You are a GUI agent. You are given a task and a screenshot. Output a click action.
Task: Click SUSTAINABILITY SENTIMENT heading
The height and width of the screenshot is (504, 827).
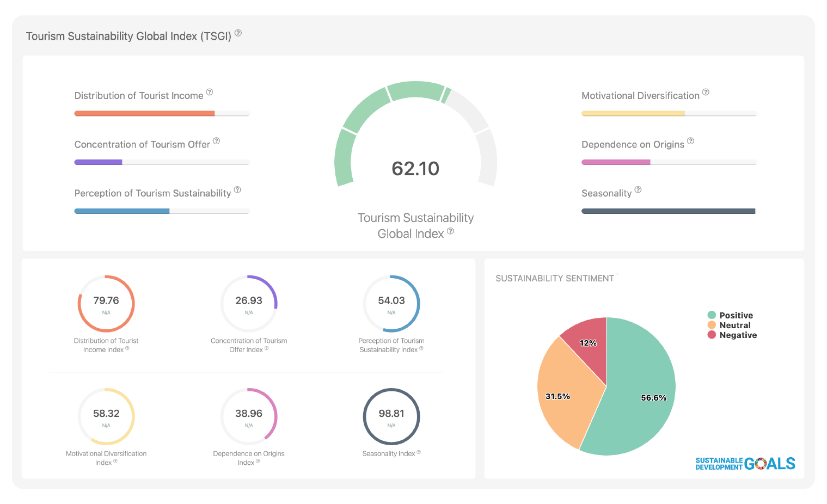coord(555,278)
